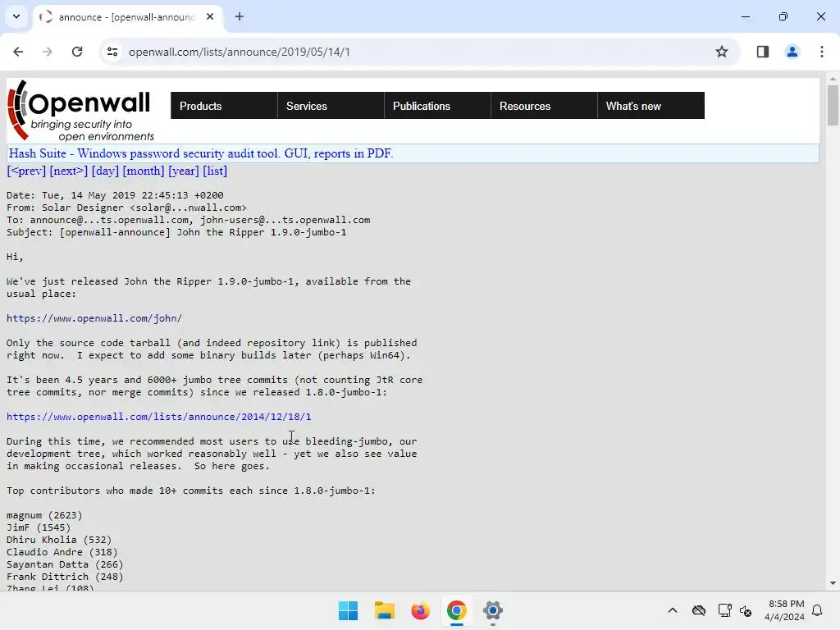
Task: Open the [year] archive link
Action: click(184, 171)
